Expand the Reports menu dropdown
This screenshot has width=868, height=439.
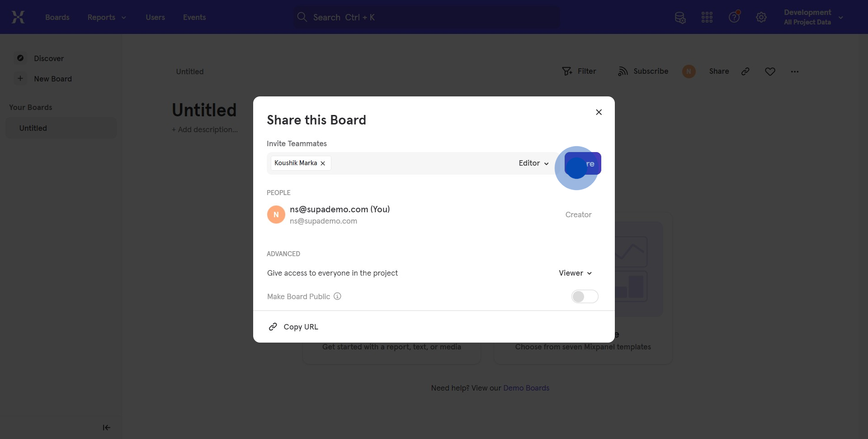[107, 17]
